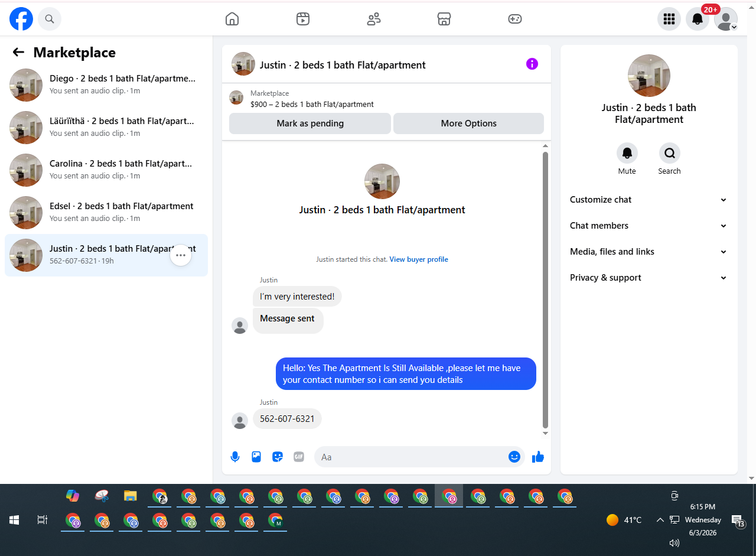Open File Explorer from the taskbar
Image resolution: width=756 pixels, height=556 pixels.
131,496
